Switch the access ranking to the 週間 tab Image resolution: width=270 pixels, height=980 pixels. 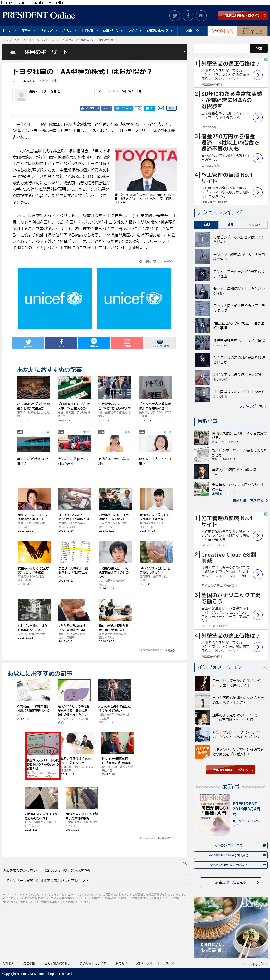pos(230,224)
